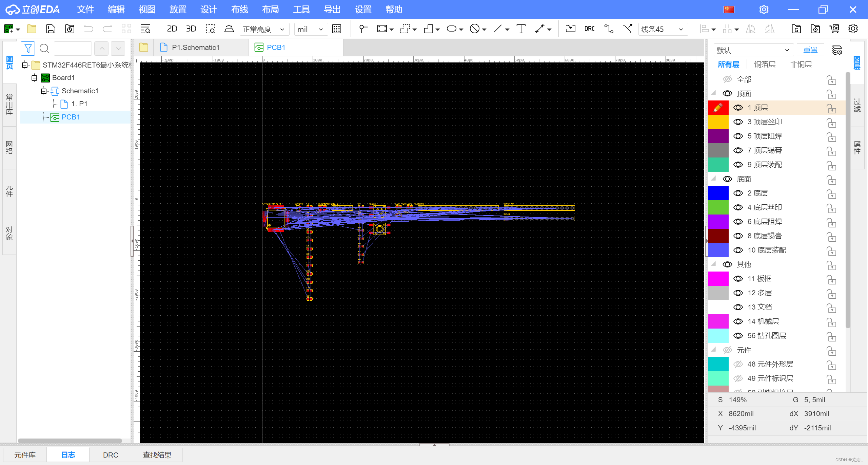This screenshot has width=868, height=465.
Task: Toggle the 全部 all-layers eye
Action: tap(727, 79)
